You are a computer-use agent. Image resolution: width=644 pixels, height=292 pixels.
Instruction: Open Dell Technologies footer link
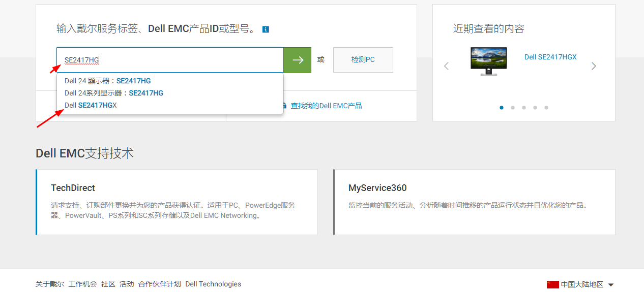pos(213,284)
